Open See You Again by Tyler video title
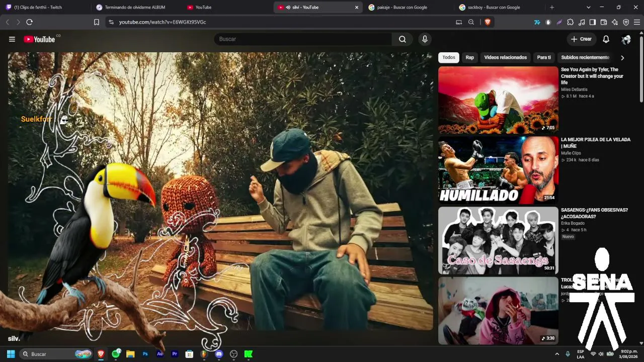644x362 pixels. tap(592, 76)
